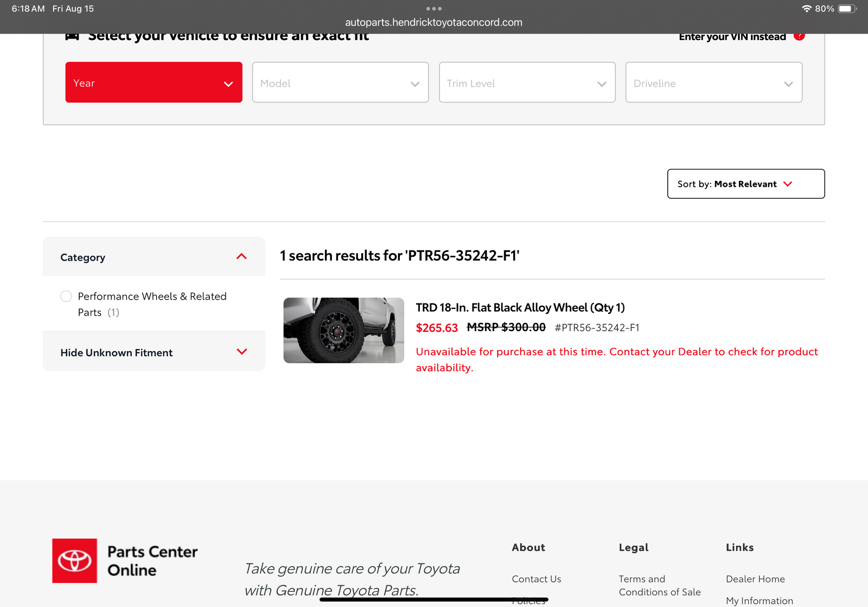Click the '1 search results' heading

[400, 256]
